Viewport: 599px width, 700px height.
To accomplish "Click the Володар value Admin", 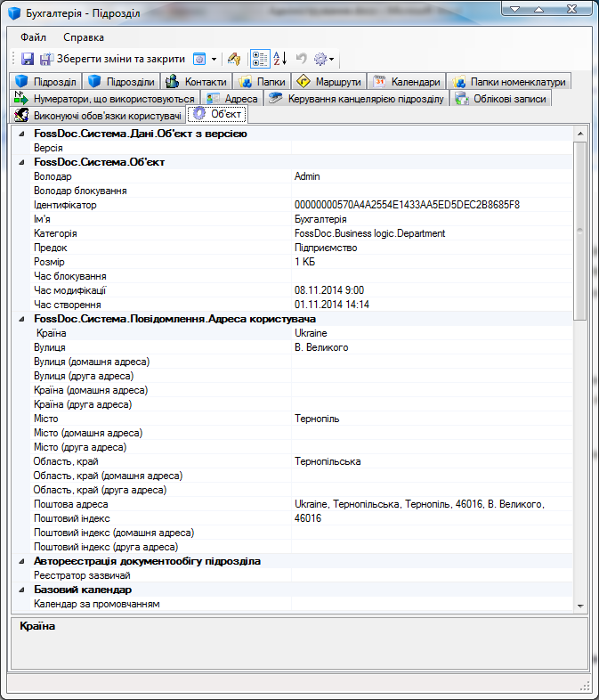I will (x=307, y=176).
